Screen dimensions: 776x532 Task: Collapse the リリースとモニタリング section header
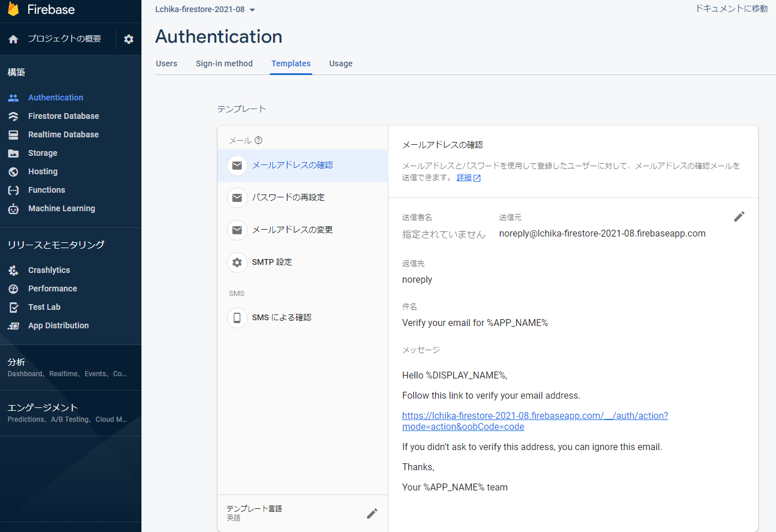click(x=56, y=245)
